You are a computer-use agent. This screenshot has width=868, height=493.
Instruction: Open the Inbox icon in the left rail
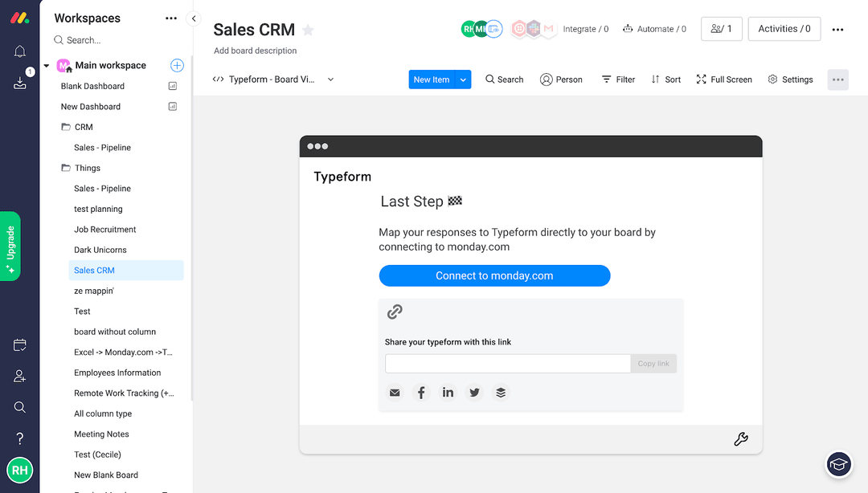[x=19, y=82]
